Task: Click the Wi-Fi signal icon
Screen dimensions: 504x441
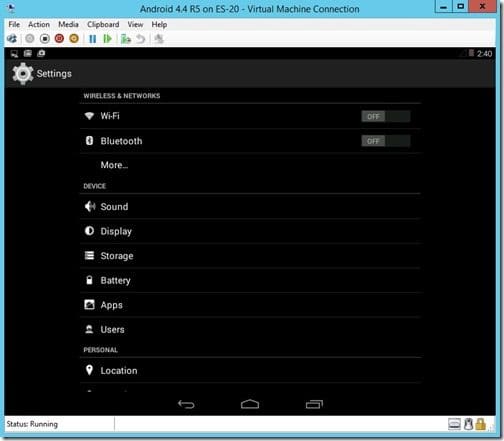Action: (x=89, y=116)
